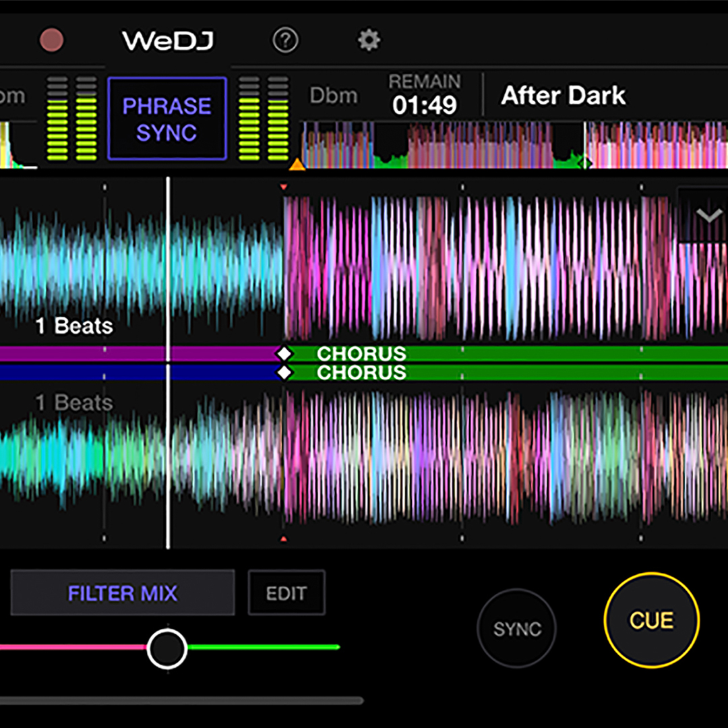
Task: Click the crossfader slider knob
Action: click(x=166, y=648)
